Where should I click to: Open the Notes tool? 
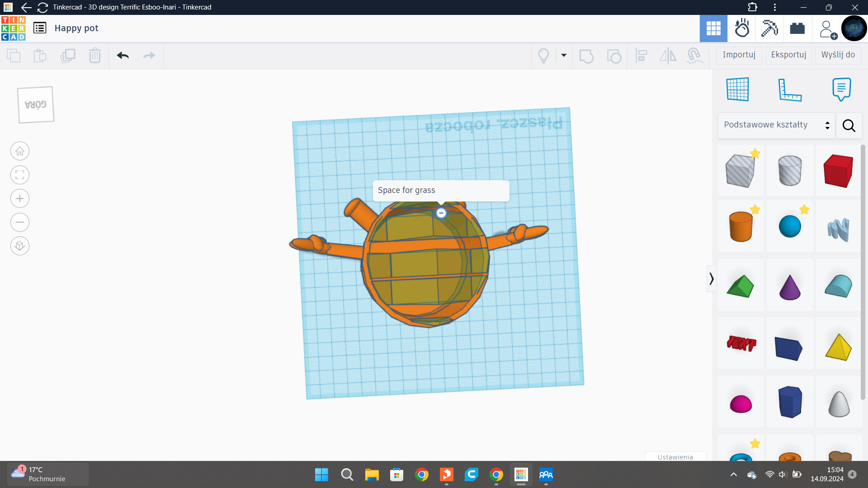pyautogui.click(x=841, y=89)
